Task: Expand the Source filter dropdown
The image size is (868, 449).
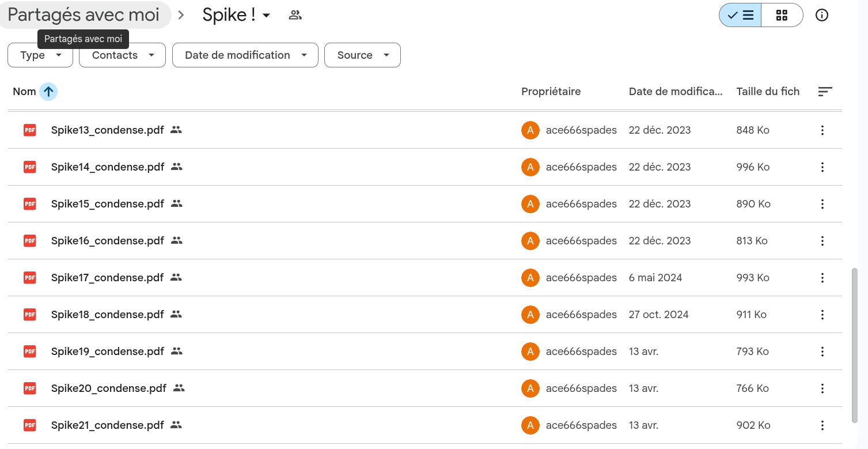Action: (x=362, y=55)
